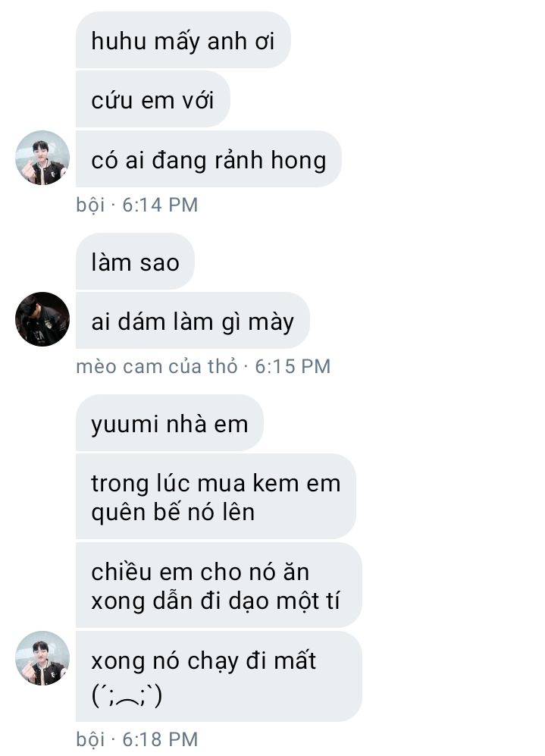Tap the sad kaomoji in the last message

click(x=127, y=696)
